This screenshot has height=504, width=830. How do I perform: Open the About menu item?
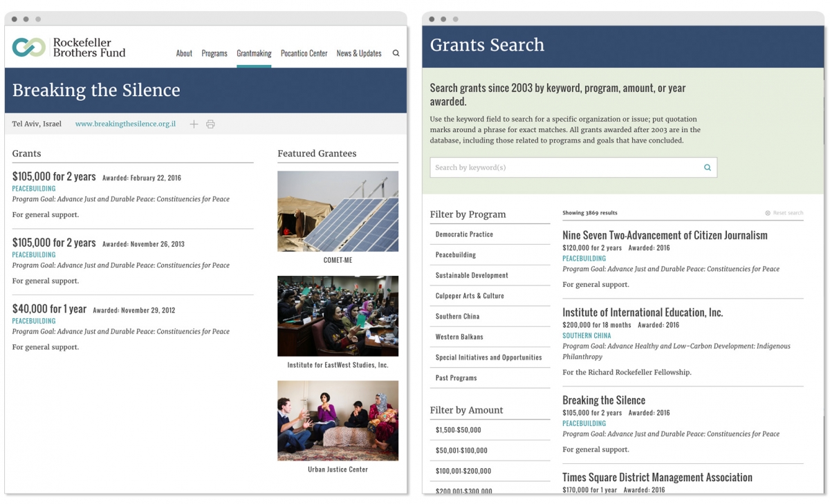click(x=184, y=53)
